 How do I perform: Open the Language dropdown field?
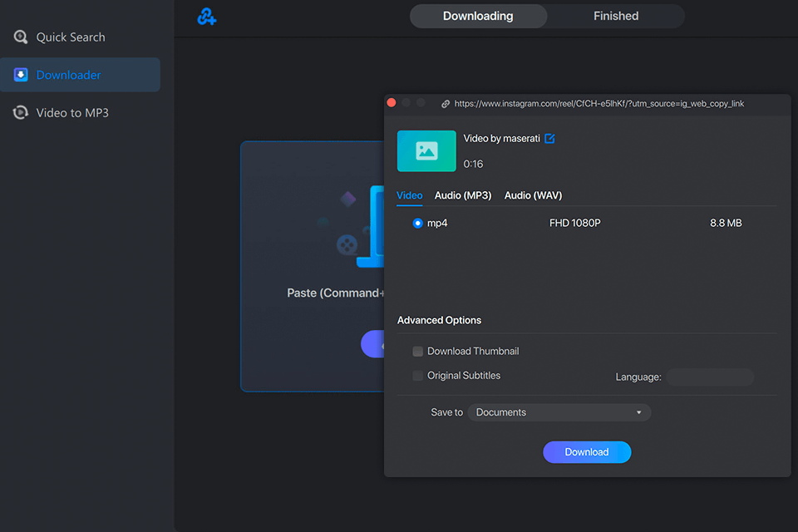(x=710, y=377)
